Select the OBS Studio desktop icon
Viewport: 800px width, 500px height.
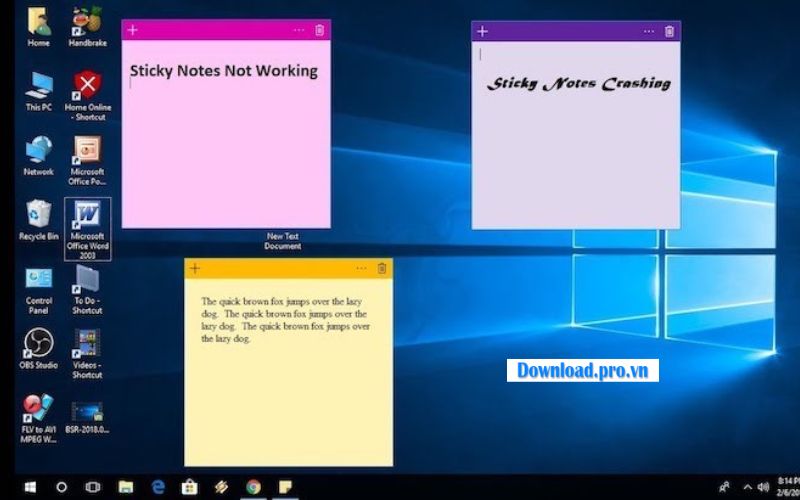point(39,349)
